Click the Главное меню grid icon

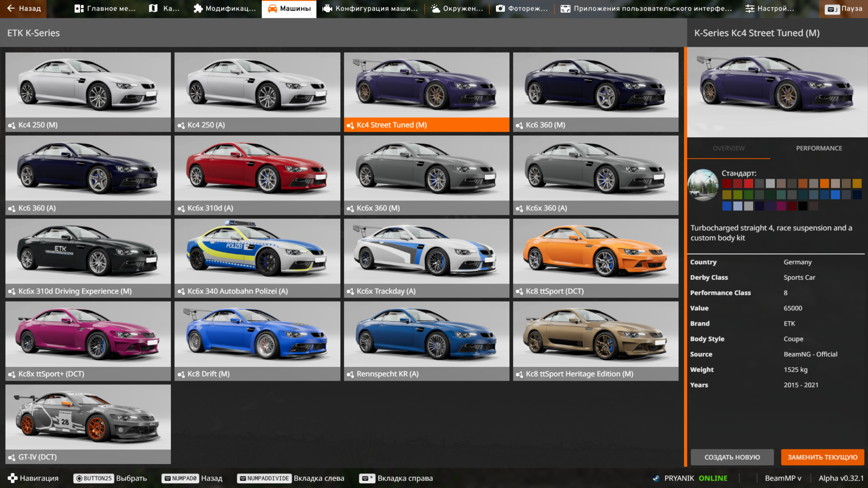pyautogui.click(x=79, y=8)
